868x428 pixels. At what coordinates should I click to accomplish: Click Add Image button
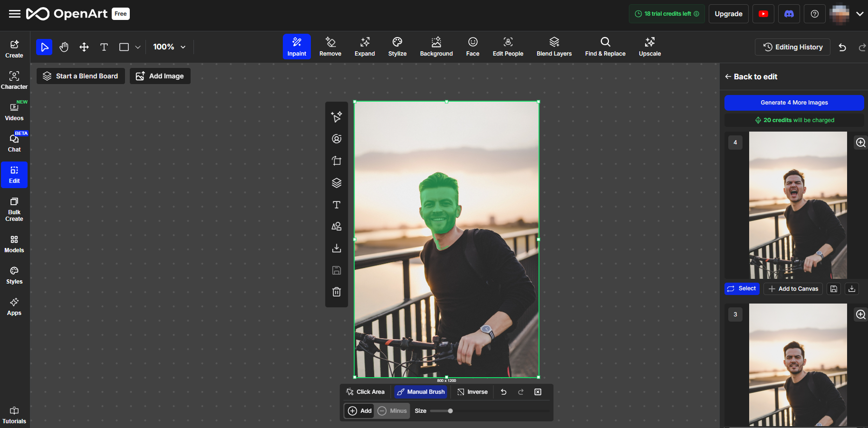pyautogui.click(x=160, y=76)
